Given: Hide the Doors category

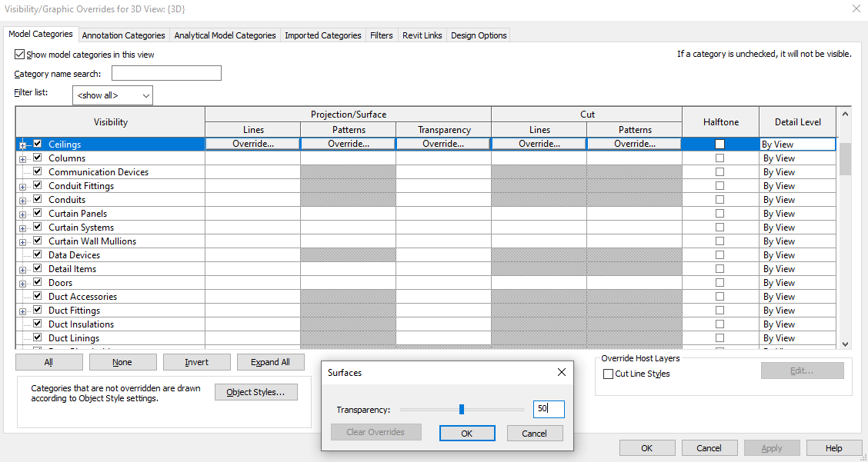Looking at the screenshot, I should 36,282.
